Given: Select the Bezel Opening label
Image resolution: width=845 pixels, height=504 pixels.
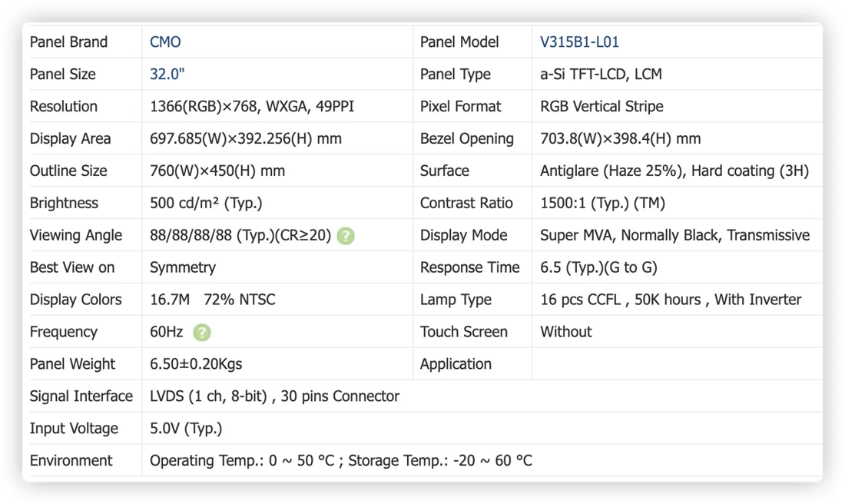Looking at the screenshot, I should point(467,138).
